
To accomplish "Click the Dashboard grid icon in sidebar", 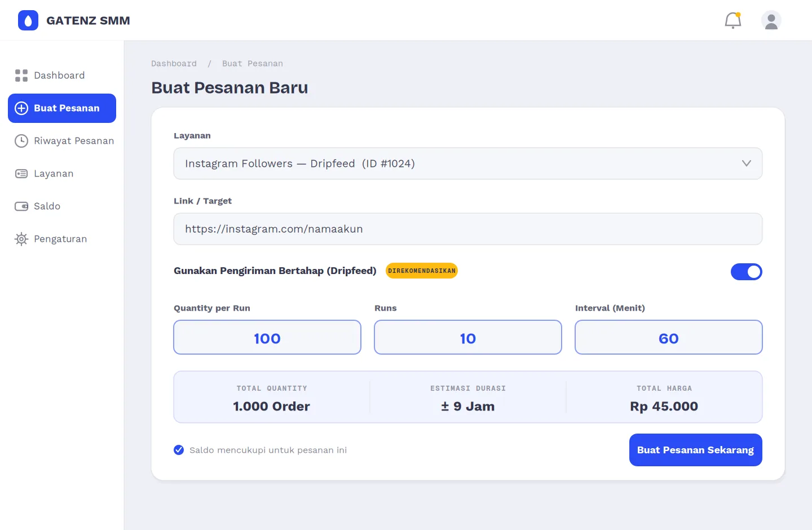I will point(21,76).
